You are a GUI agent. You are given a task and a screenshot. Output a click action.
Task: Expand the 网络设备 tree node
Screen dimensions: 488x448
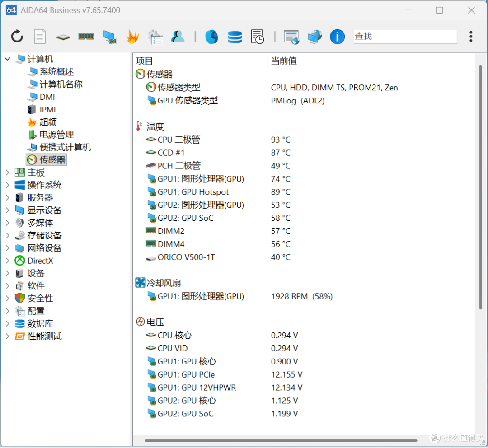pos(8,248)
